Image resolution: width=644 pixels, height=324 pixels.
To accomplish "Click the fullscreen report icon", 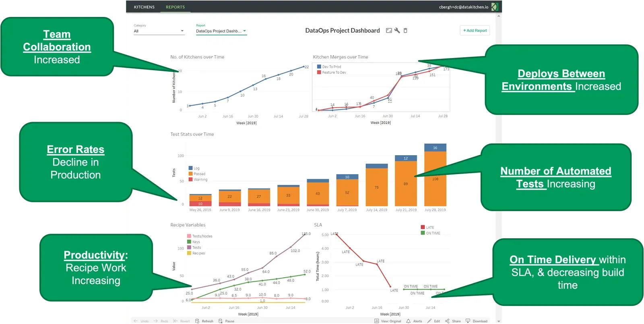I will [x=389, y=31].
